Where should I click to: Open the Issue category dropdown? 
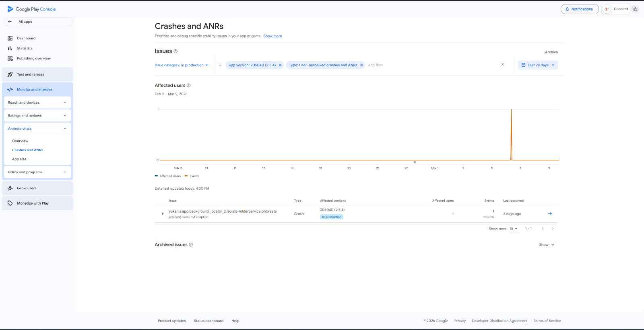181,65
